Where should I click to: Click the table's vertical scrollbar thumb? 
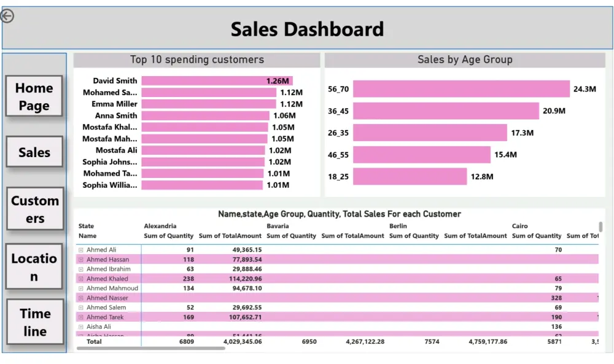pyautogui.click(x=600, y=227)
